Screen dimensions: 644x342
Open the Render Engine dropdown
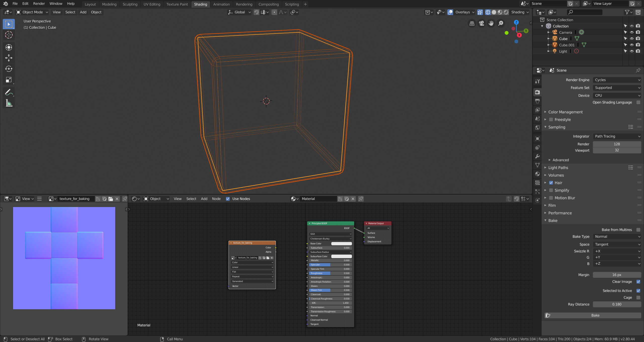(617, 80)
